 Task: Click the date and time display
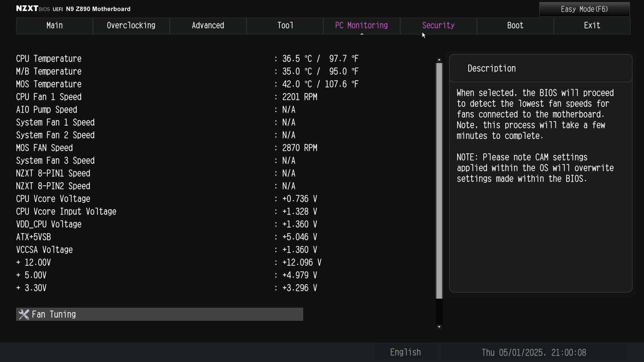point(533,353)
